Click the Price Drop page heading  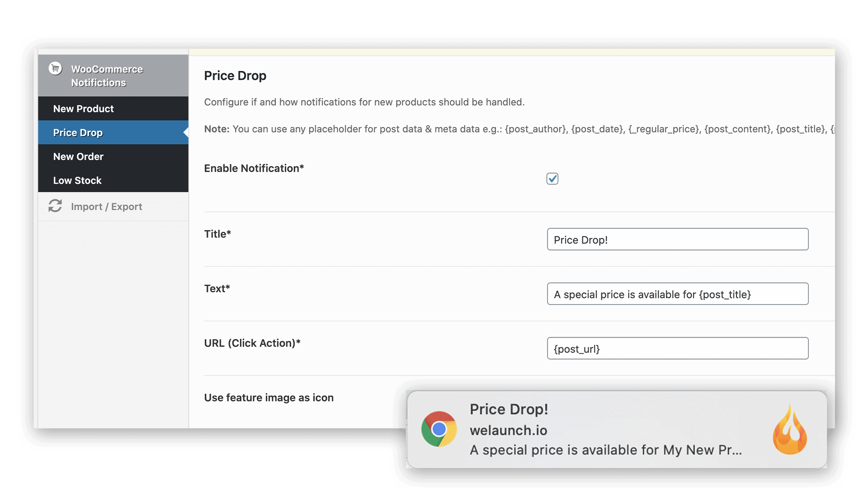click(235, 75)
